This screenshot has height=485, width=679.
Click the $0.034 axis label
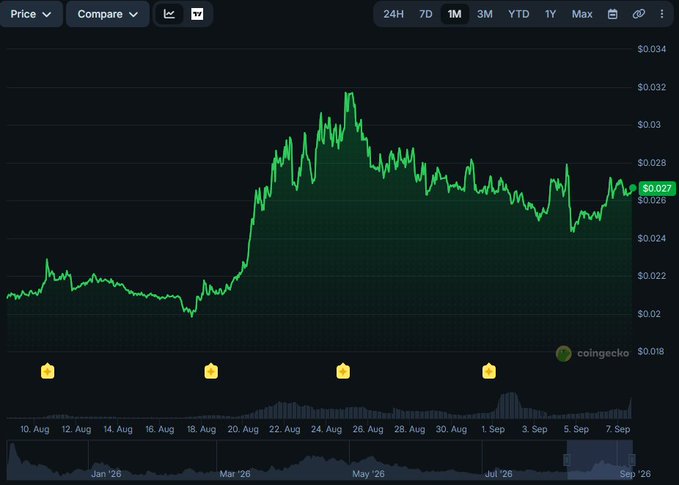[x=652, y=49]
